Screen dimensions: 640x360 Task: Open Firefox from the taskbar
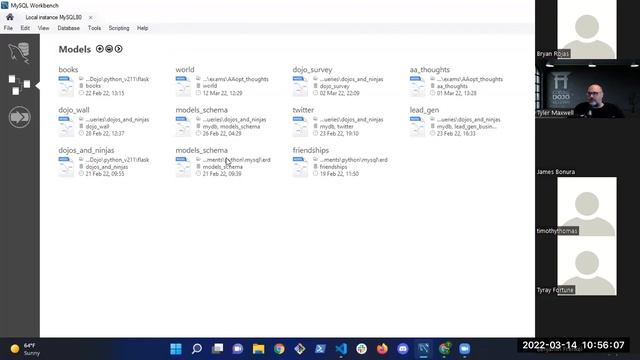pos(382,349)
